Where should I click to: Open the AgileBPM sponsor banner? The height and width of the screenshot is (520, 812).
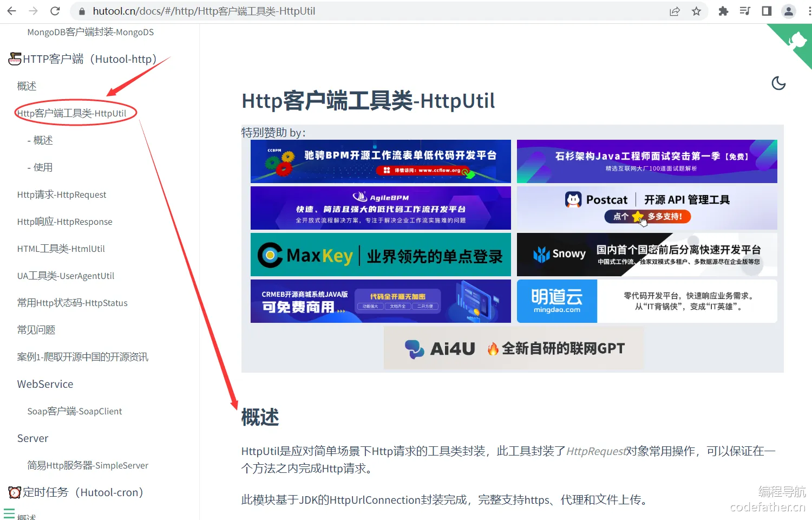(x=381, y=208)
